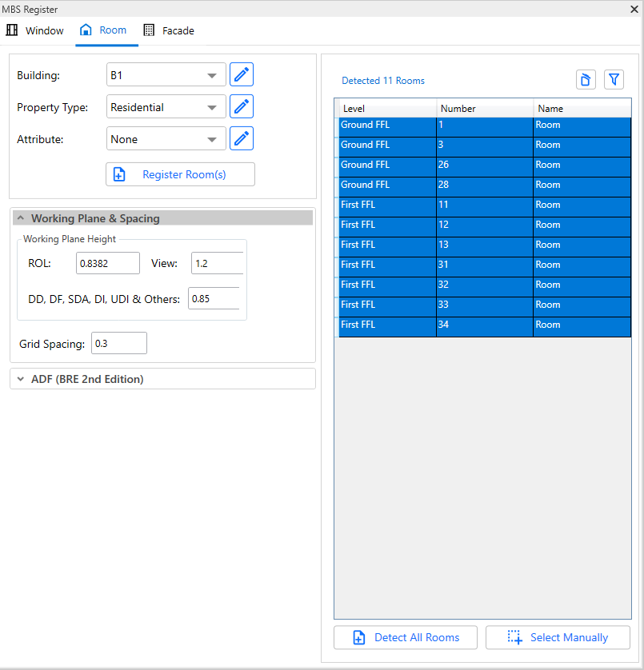Image resolution: width=644 pixels, height=670 pixels.
Task: Click the home icon beside Room
Action: [x=85, y=30]
